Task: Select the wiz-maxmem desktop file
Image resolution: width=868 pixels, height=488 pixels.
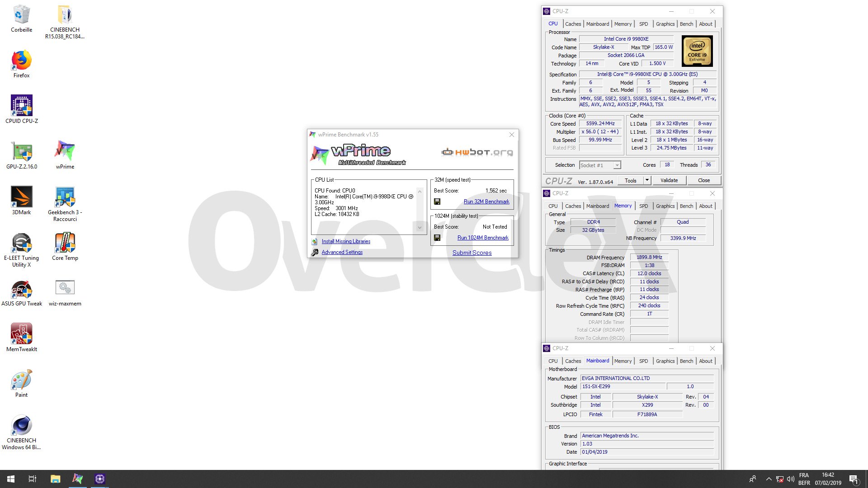Action: tap(65, 292)
